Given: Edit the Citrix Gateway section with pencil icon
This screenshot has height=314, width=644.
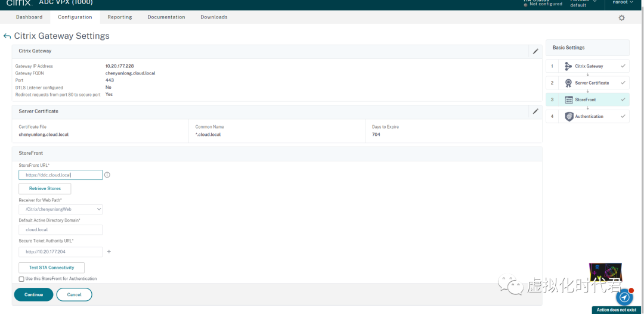Looking at the screenshot, I should coord(535,51).
